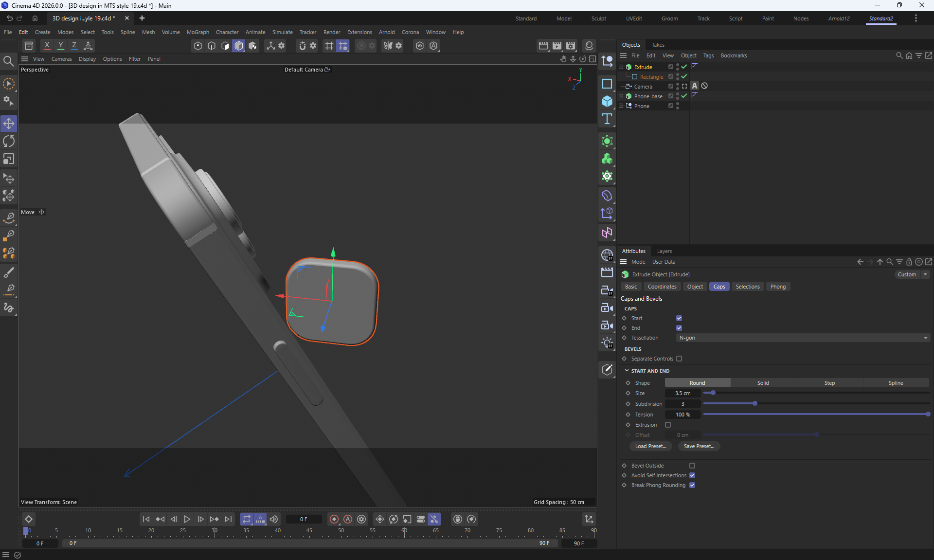The height and width of the screenshot is (560, 934).
Task: Select the Rotate tool
Action: [x=9, y=142]
